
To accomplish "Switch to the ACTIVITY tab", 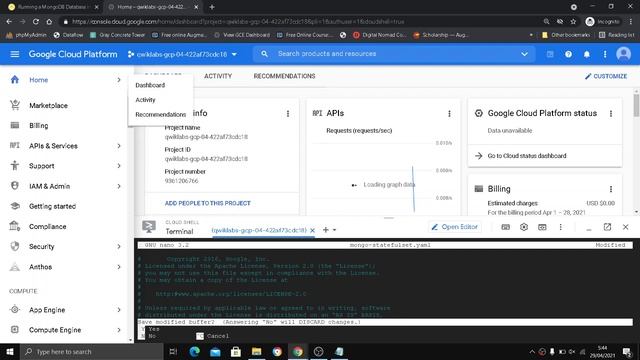I will coord(218,76).
